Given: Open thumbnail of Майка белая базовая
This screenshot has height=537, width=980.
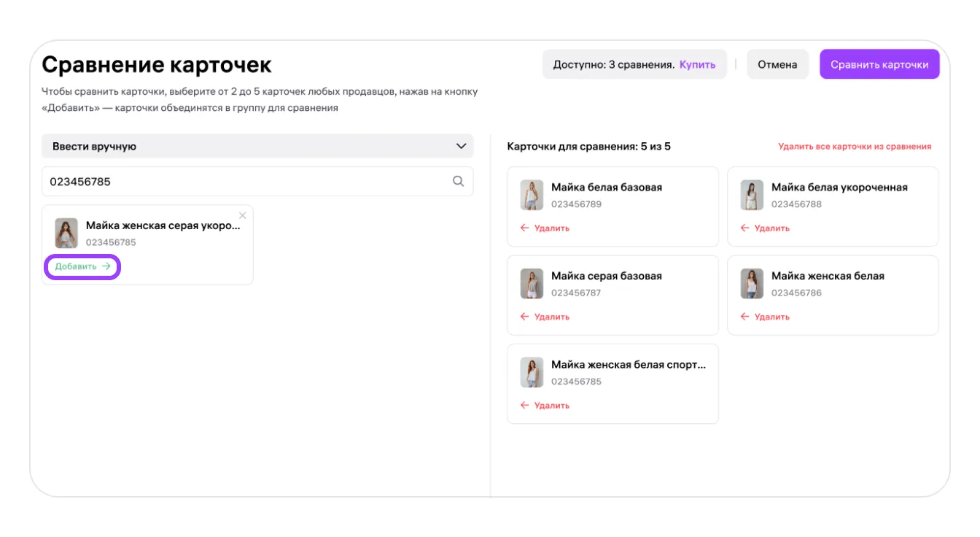Looking at the screenshot, I should click(532, 196).
